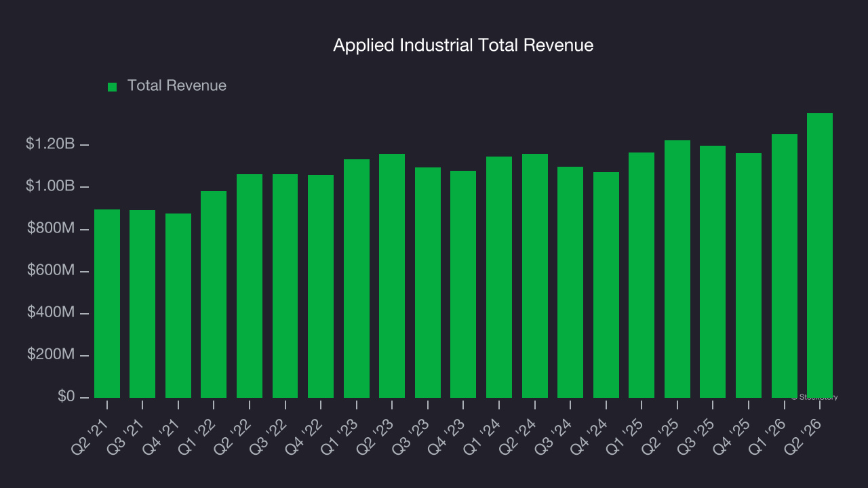This screenshot has height=488, width=868.
Task: Select the Q1 '22 revenue bar
Action: (214, 294)
